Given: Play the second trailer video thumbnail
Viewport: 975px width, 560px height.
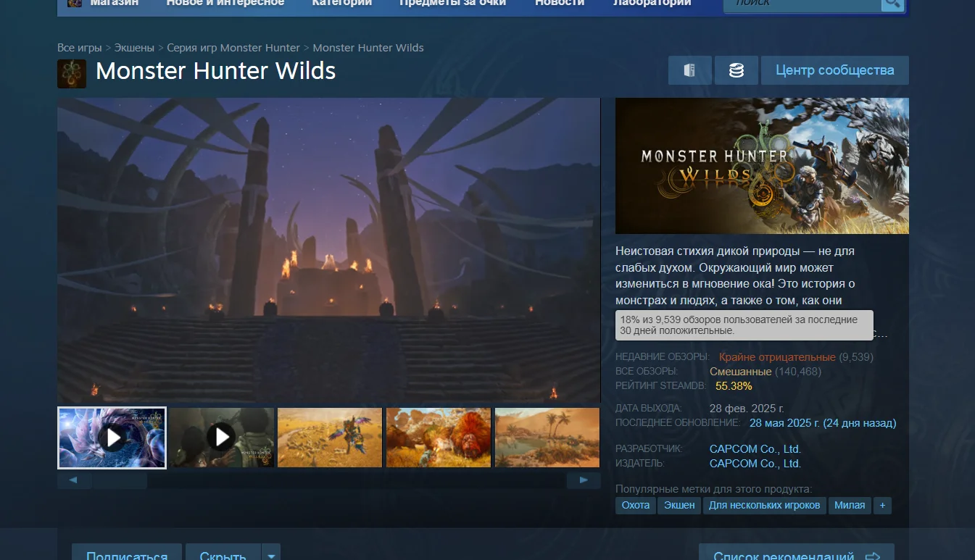Looking at the screenshot, I should [x=222, y=438].
